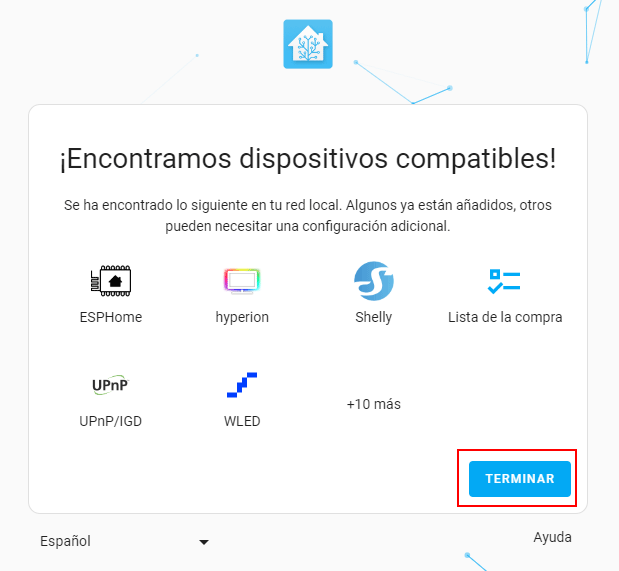
Task: Click the Shelly label text
Action: point(373,317)
